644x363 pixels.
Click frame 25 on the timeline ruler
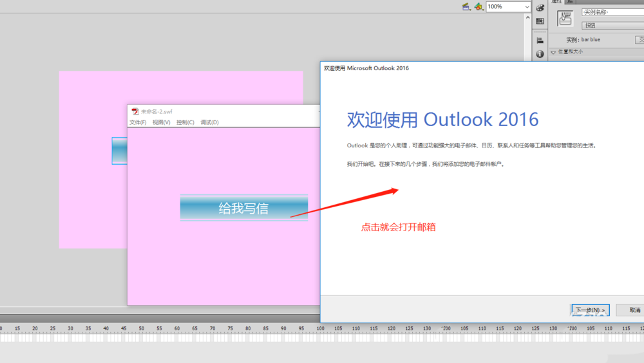click(x=53, y=328)
